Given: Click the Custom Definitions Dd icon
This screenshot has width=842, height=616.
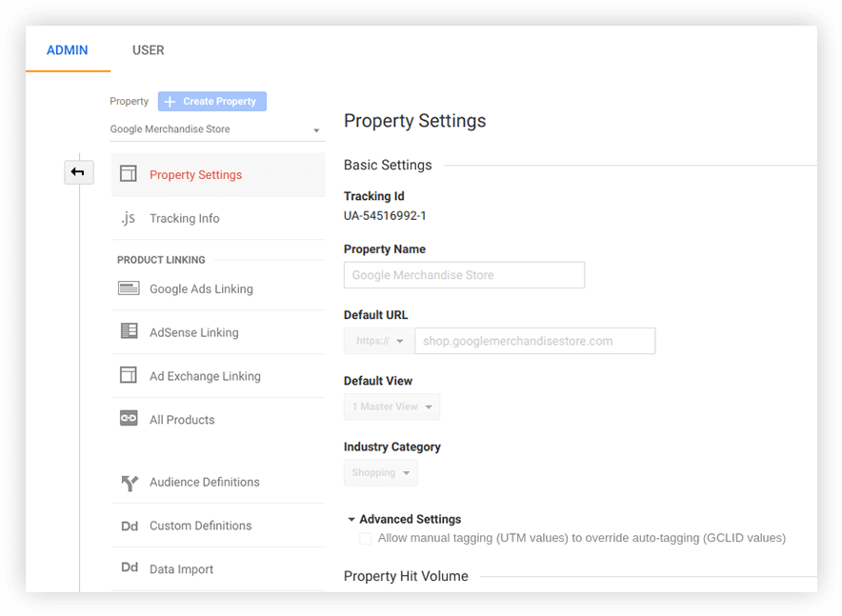Looking at the screenshot, I should 129,526.
